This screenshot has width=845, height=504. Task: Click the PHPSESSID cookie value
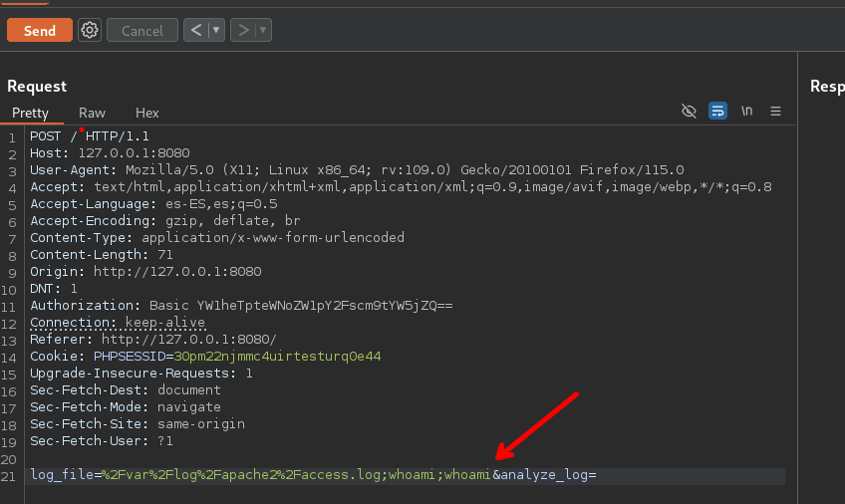277,357
